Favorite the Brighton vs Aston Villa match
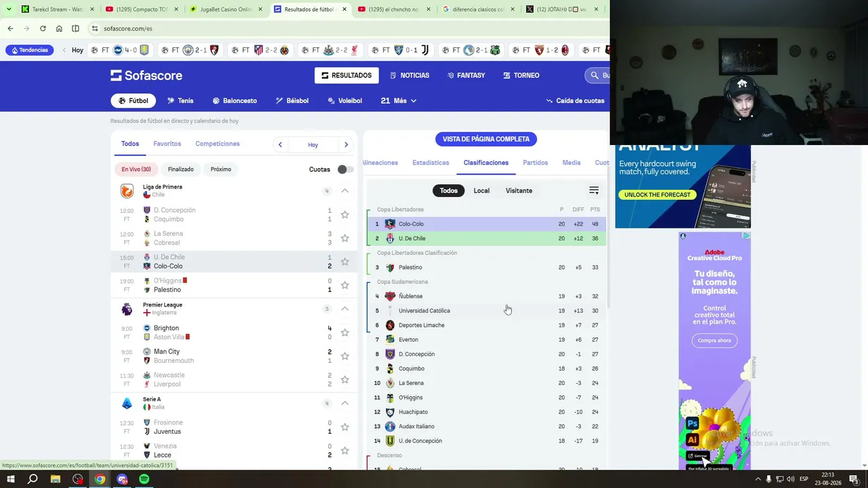Image resolution: width=868 pixels, height=488 pixels. pos(344,333)
